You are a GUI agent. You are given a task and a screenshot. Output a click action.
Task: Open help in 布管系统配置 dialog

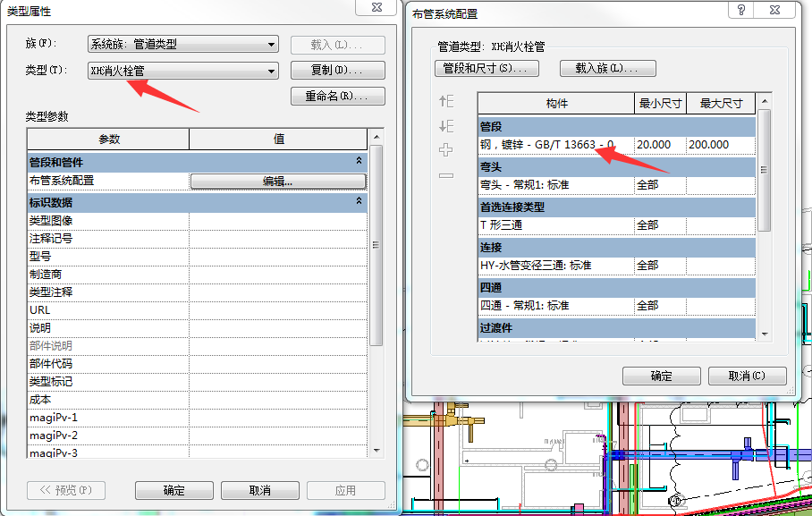click(741, 10)
